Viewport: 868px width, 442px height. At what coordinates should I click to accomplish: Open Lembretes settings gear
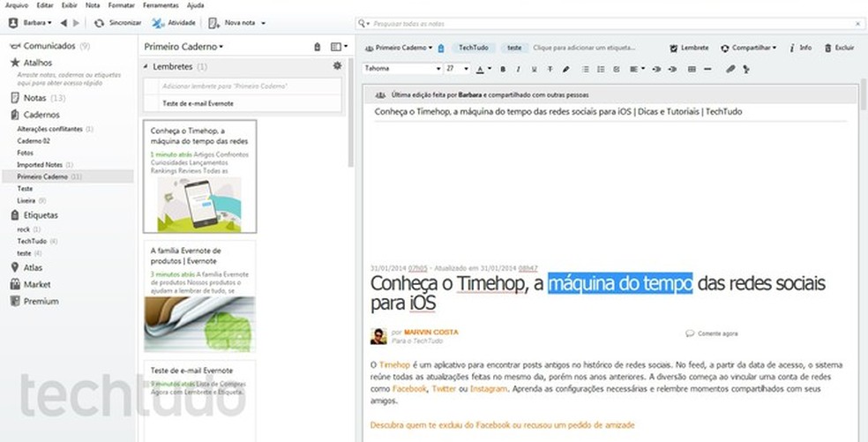[x=337, y=66]
